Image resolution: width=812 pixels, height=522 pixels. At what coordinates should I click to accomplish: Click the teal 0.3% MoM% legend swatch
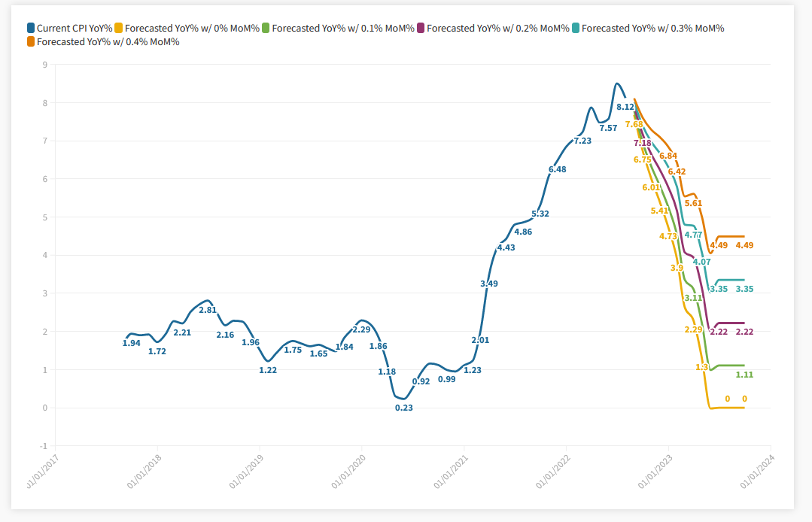coord(576,29)
